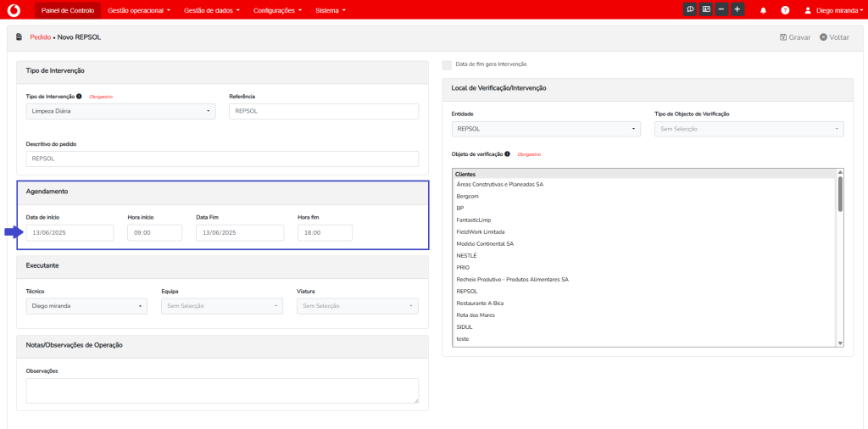Click the document icon beside Pedido breadcrumb
868x429 pixels.
pyautogui.click(x=19, y=37)
